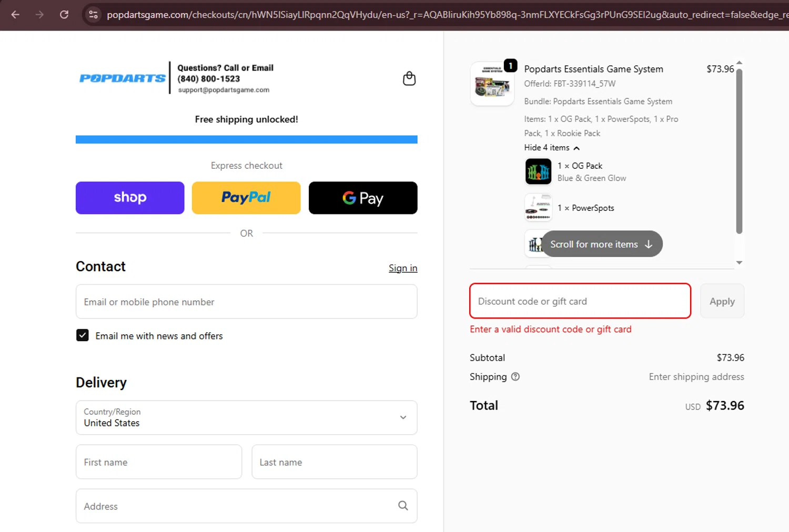Click the OG Pack product thumbnail
789x532 pixels.
pos(538,172)
